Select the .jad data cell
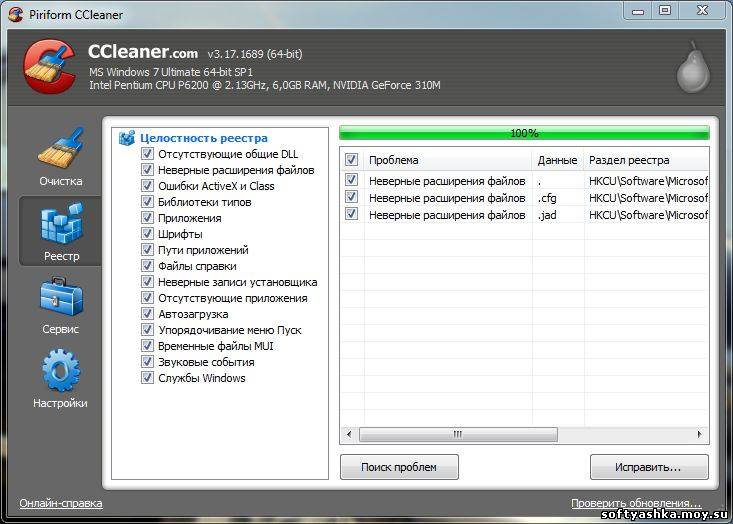The height and width of the screenshot is (524, 733). [547, 215]
